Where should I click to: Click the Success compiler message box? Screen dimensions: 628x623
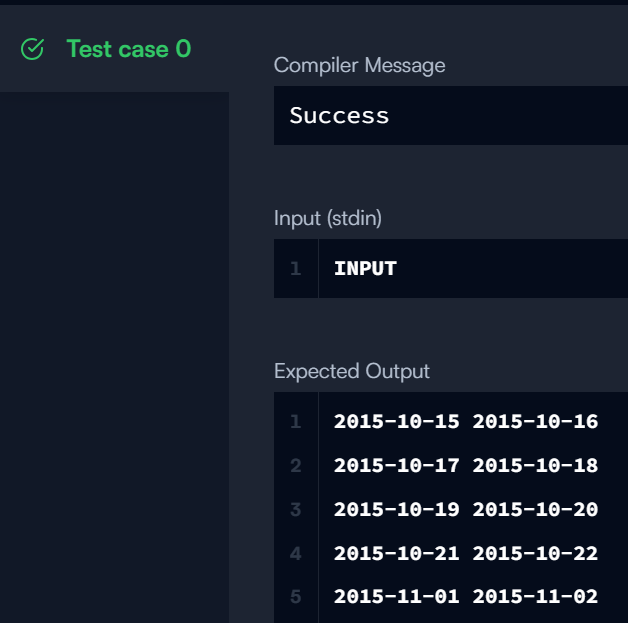(450, 115)
